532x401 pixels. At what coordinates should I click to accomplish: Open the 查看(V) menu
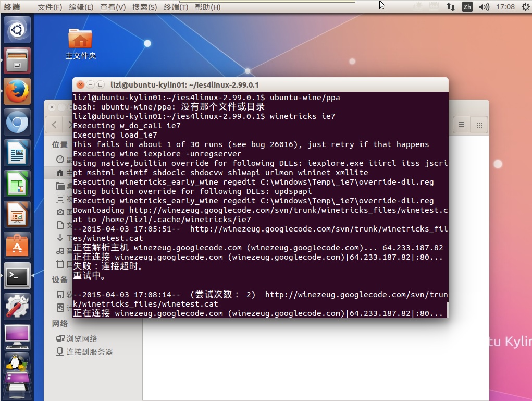pyautogui.click(x=113, y=7)
